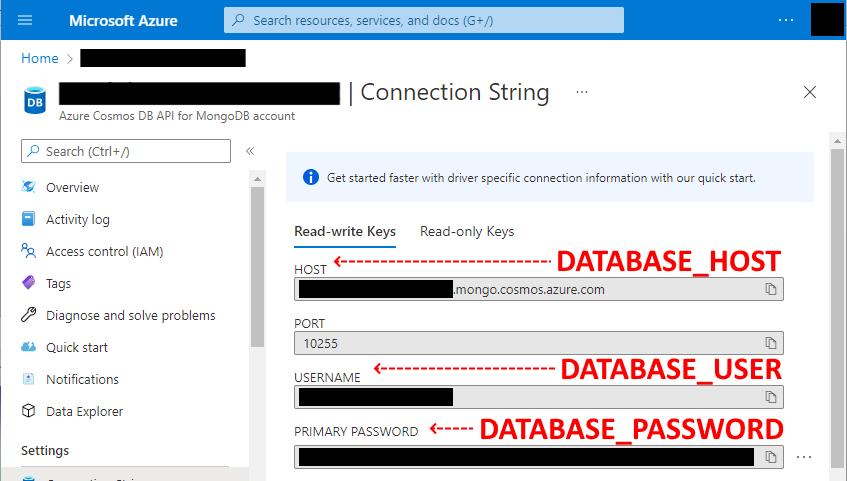The image size is (847, 481).
Task: Click the Notifications page icon
Action: (29, 379)
